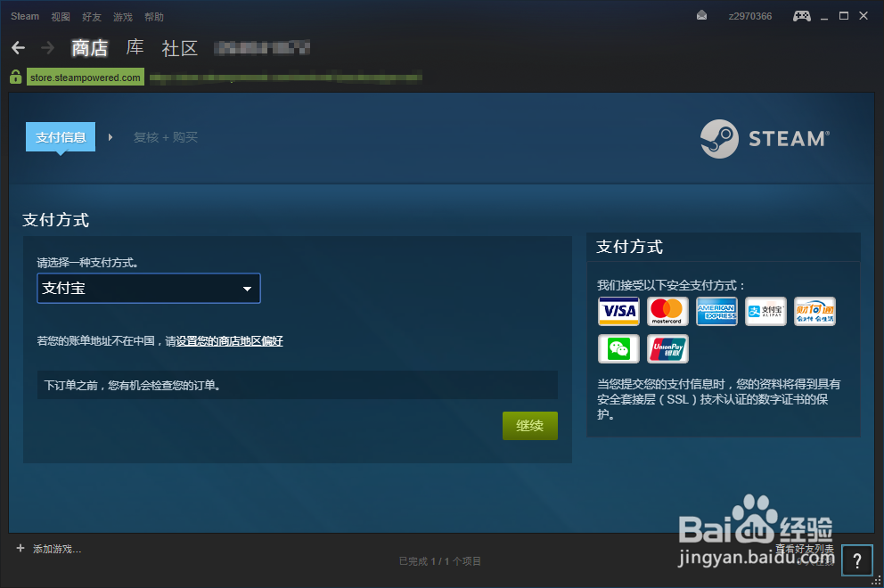This screenshot has width=884, height=588.
Task: Open account menu z2970366
Action: tap(749, 16)
